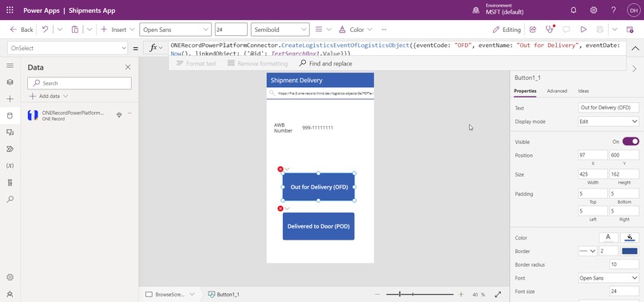The height and width of the screenshot is (302, 644).
Task: Open the App checker stethoscope icon
Action: tap(549, 30)
